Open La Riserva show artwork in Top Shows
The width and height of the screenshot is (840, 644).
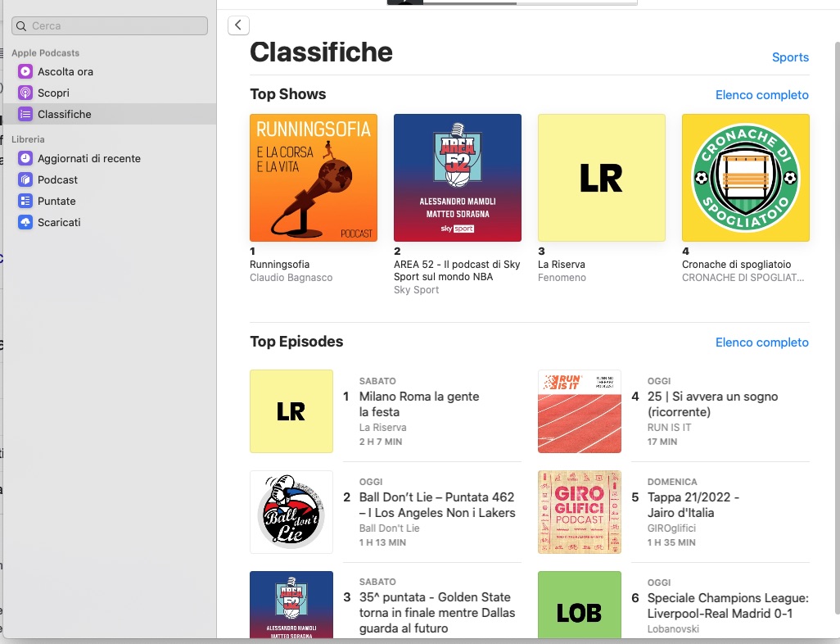click(x=602, y=178)
